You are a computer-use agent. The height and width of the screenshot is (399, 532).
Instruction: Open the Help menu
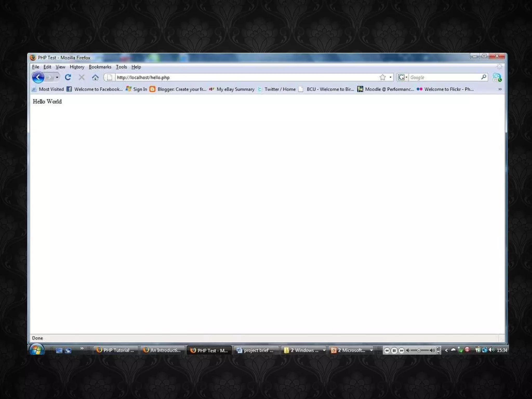coord(136,67)
